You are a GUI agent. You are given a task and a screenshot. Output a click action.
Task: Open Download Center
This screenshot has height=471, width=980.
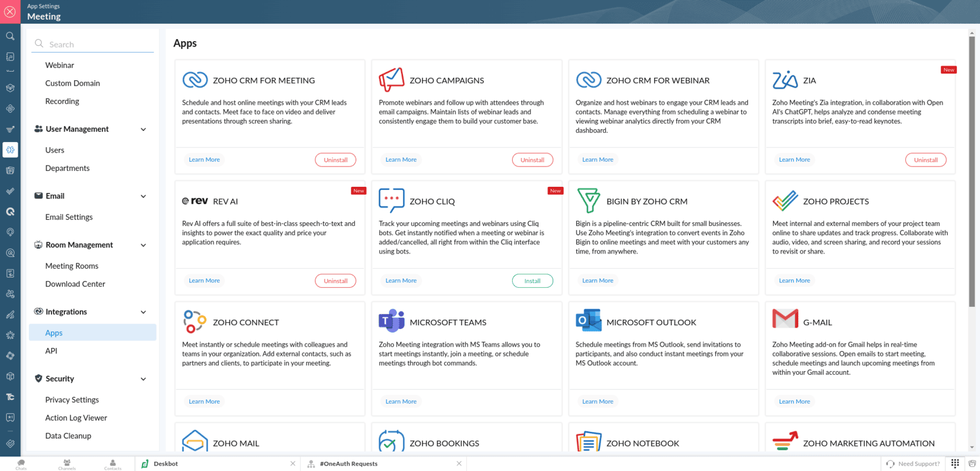(x=75, y=284)
